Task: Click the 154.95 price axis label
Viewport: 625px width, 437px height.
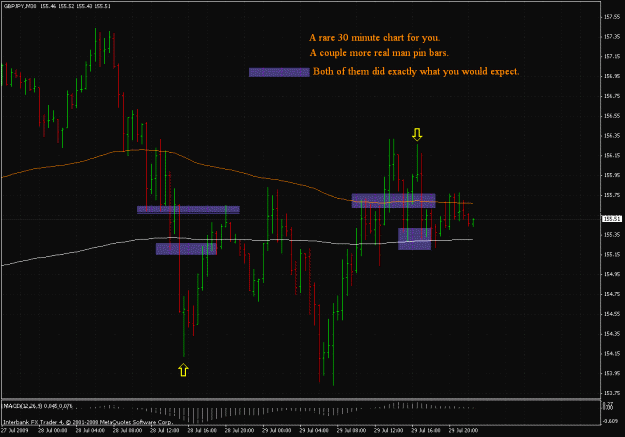Action: point(612,274)
